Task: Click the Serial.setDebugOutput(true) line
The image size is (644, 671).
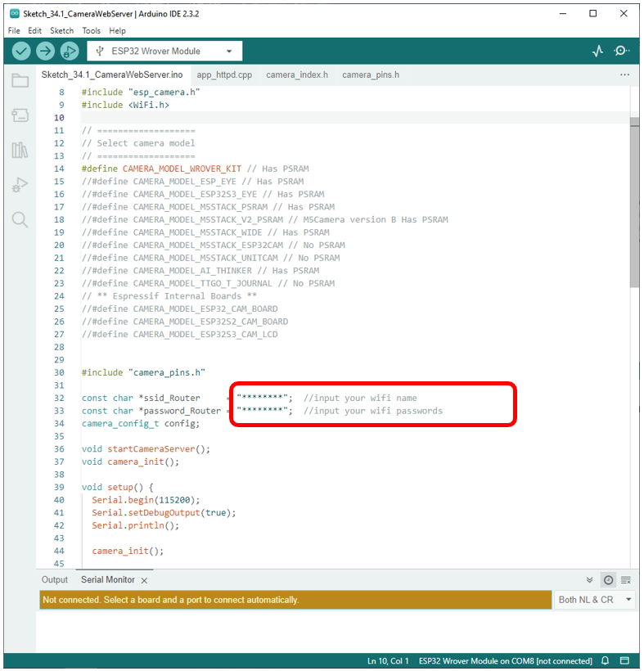Action: (x=164, y=513)
